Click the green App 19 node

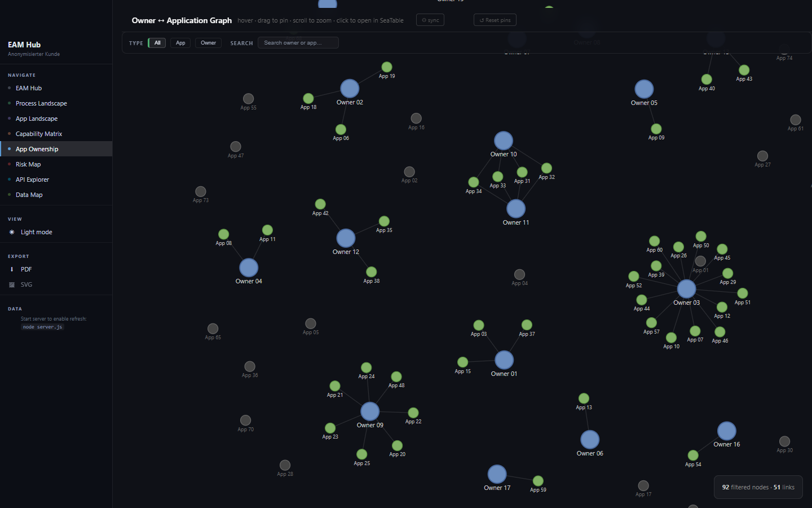387,67
